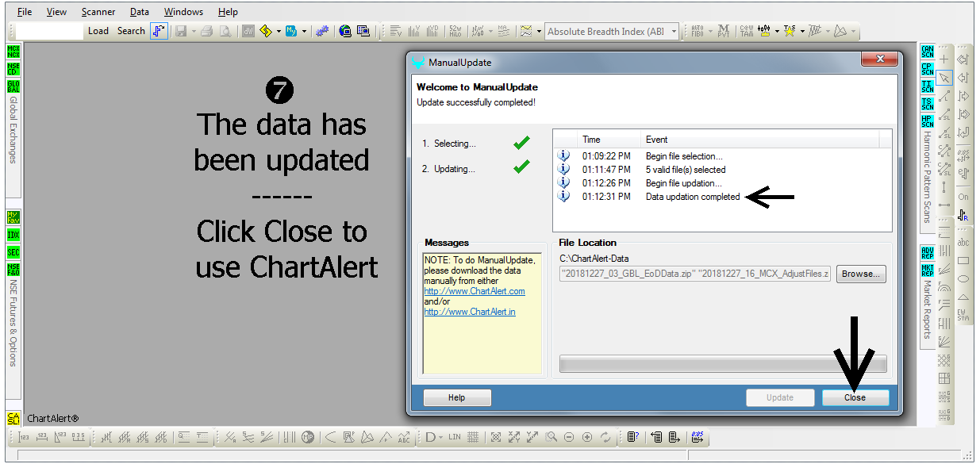Click the Print Preview icon in toolbar
Viewport: 980px width, 464px height.
coord(225,31)
